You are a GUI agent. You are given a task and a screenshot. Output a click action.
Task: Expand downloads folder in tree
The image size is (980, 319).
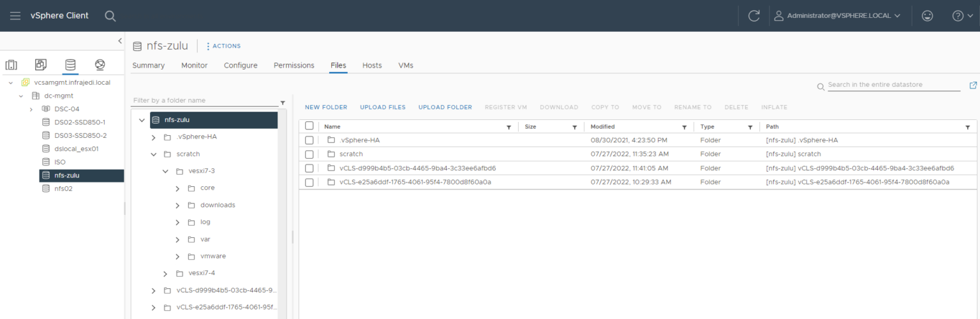point(177,205)
